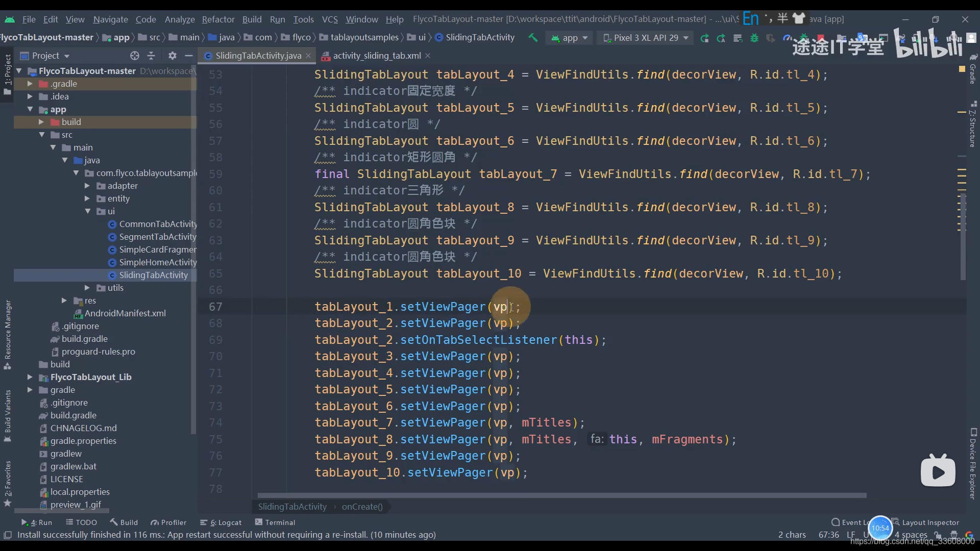This screenshot has height=551, width=980.
Task: Toggle the Project side panel tab
Action: pos(7,75)
